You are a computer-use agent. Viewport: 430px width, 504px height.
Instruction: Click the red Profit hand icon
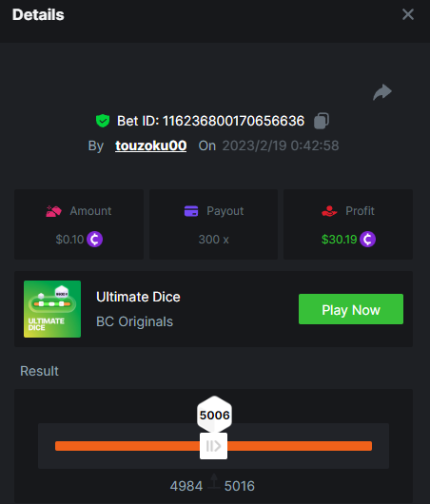tap(329, 211)
